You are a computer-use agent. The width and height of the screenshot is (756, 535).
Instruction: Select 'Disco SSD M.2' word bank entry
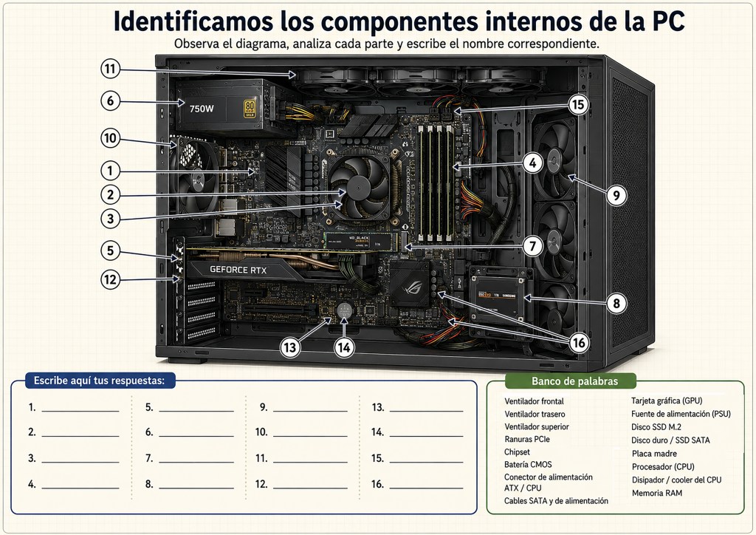tap(656, 427)
